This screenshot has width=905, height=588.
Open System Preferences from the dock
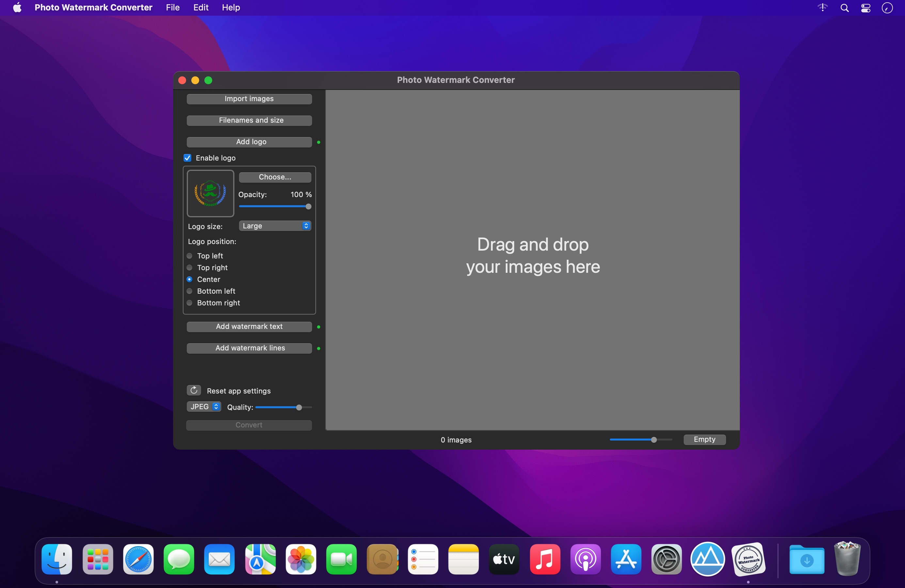point(666,559)
